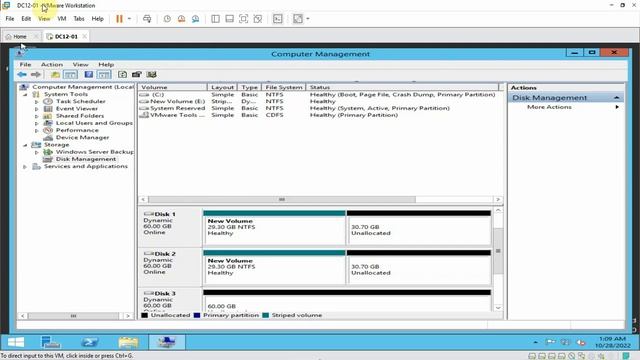Go back using Computer Management blue arrow
The height and width of the screenshot is (360, 640).
click(22, 74)
